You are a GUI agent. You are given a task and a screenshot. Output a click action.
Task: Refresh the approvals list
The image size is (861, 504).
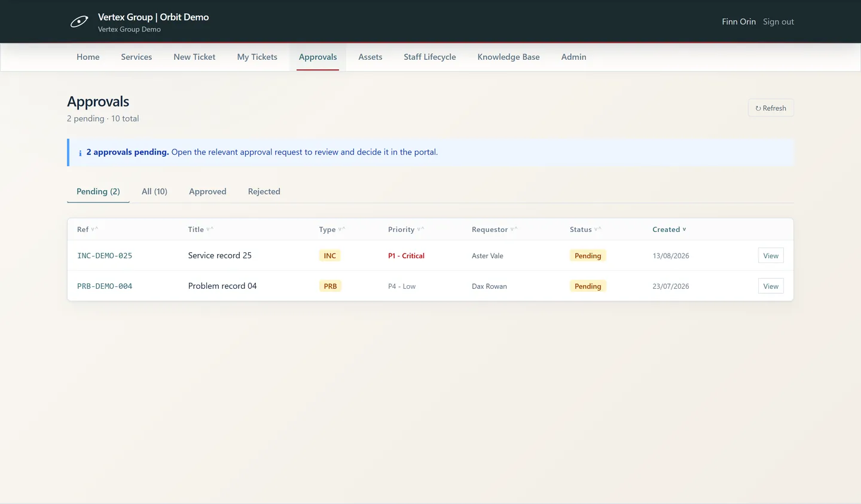click(771, 108)
